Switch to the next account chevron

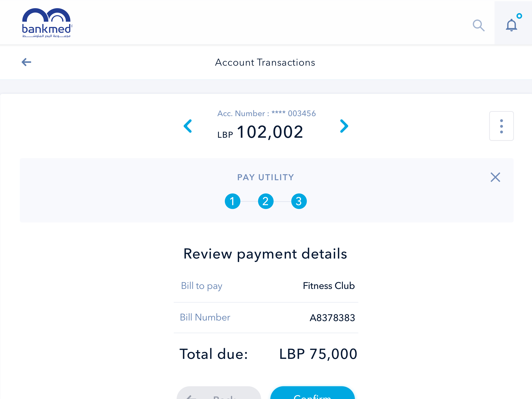tap(344, 126)
